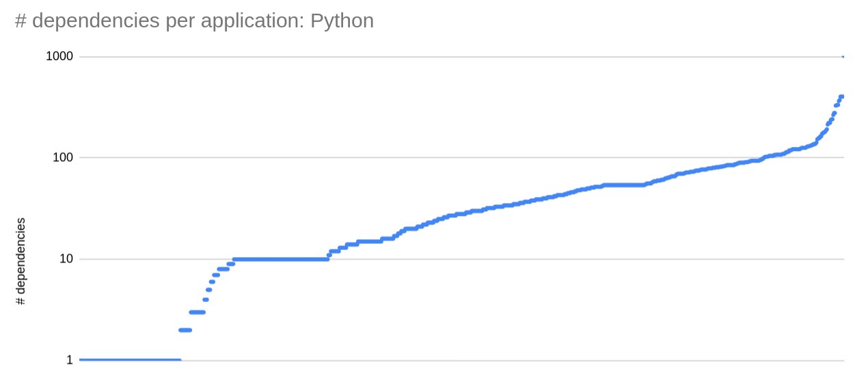Select the long plateau at 10 dependencies
868x367 pixels.
tap(280, 260)
